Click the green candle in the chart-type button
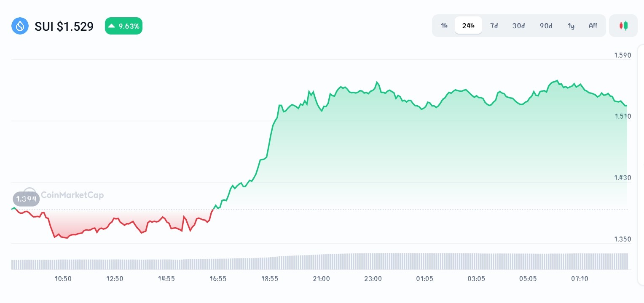Image resolution: width=644 pixels, height=303 pixels. click(x=625, y=25)
